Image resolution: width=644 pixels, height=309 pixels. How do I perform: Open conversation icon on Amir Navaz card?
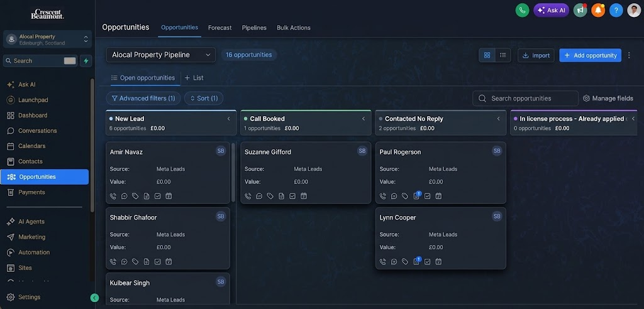pos(125,196)
